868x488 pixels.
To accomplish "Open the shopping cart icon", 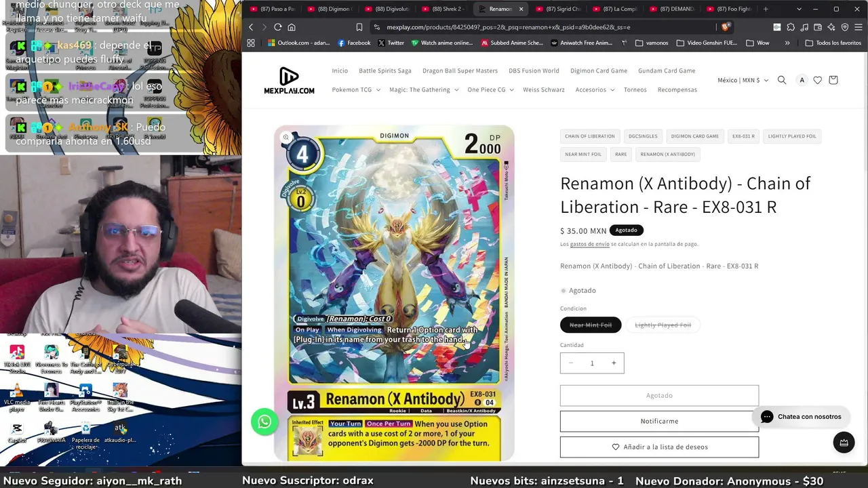I will 833,80.
